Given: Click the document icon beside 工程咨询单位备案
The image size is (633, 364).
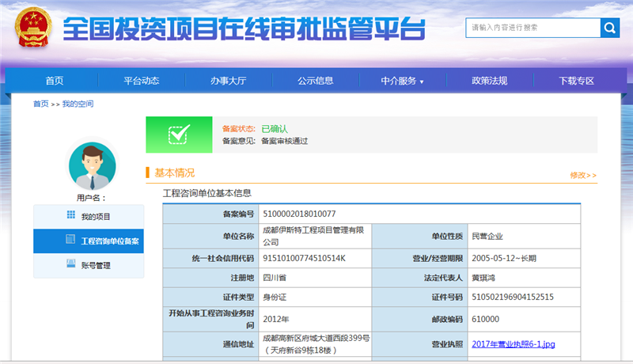Looking at the screenshot, I should click(69, 240).
